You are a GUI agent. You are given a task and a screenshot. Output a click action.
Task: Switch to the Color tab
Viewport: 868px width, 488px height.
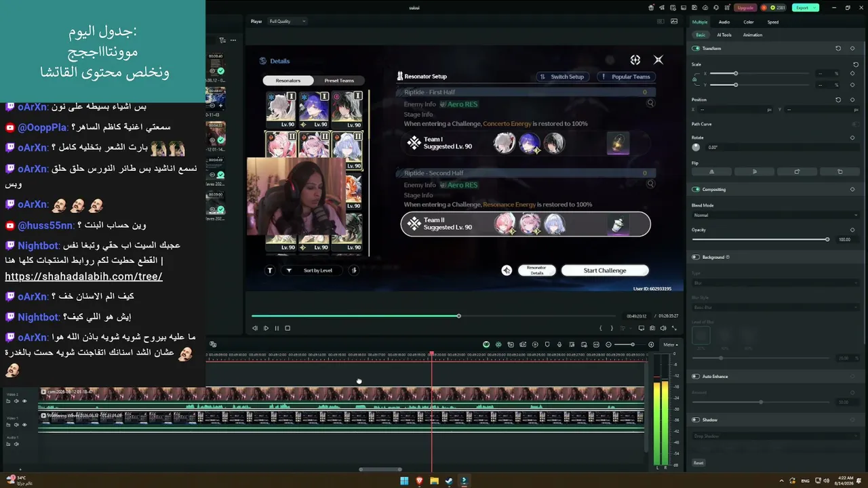coord(749,22)
